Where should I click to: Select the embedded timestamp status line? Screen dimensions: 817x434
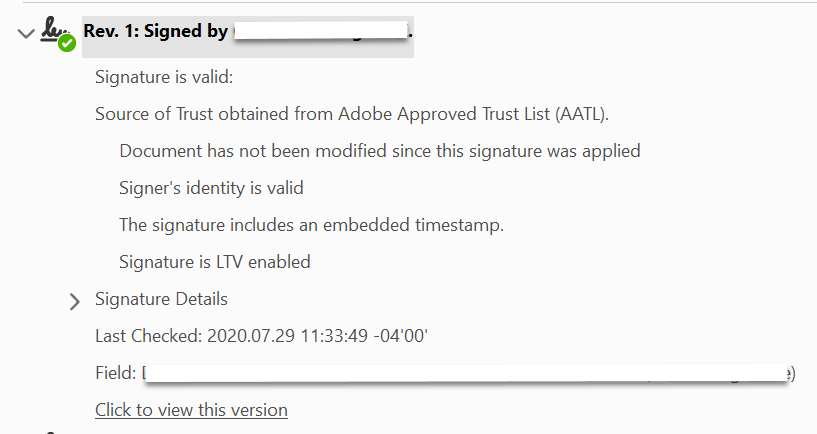coord(311,225)
